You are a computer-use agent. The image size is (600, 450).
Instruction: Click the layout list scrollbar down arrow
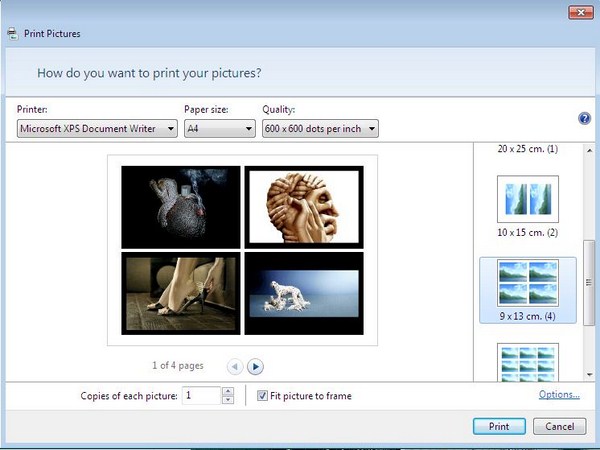click(589, 372)
